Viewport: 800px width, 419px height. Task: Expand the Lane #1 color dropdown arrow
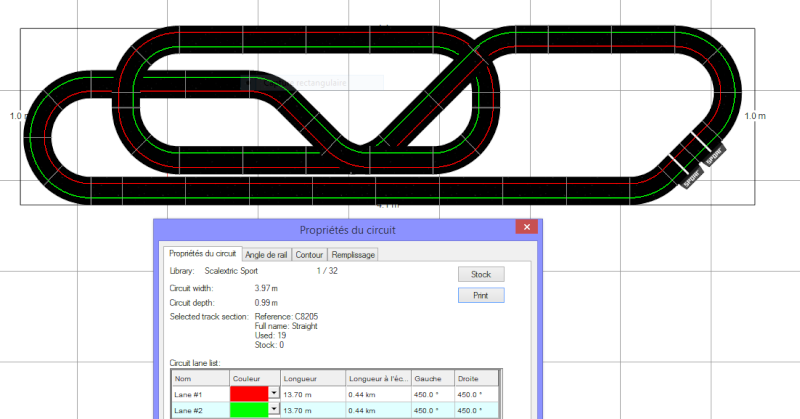[x=275, y=394]
